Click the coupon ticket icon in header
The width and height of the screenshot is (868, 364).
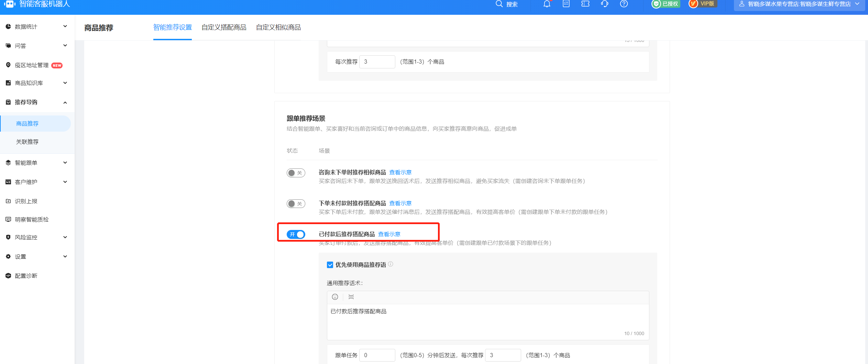click(x=585, y=4)
